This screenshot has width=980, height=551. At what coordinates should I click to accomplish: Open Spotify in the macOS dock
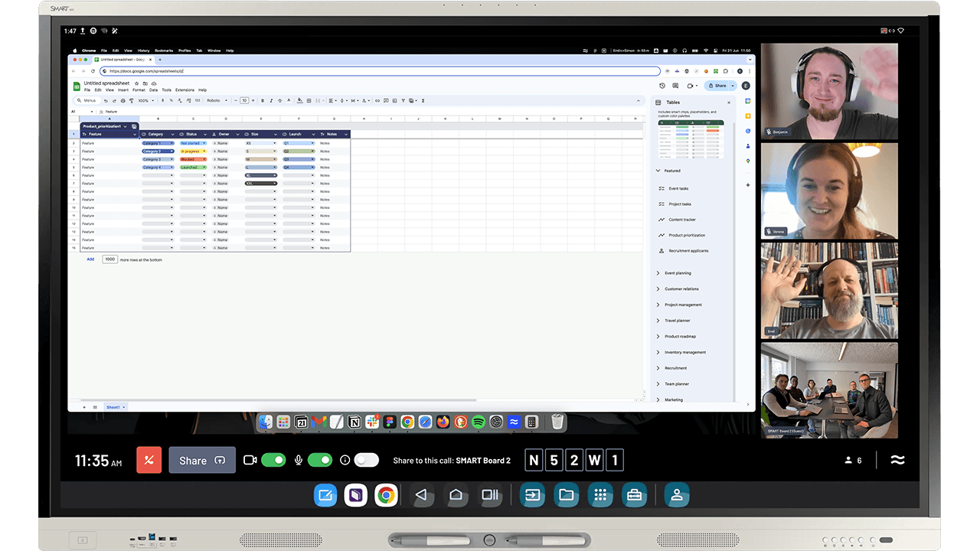[479, 422]
